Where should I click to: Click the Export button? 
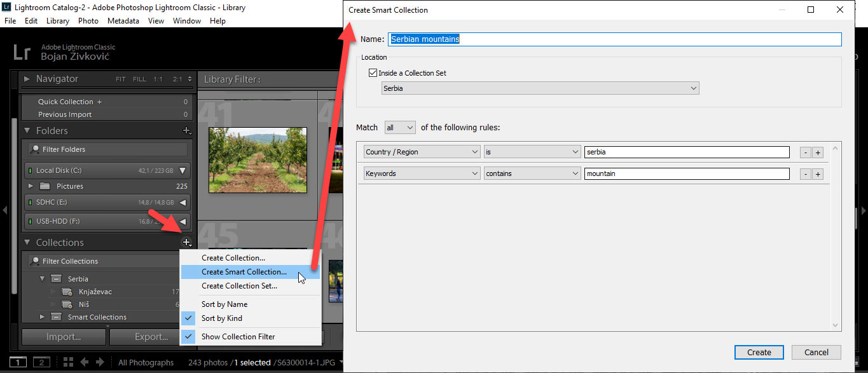pos(151,337)
